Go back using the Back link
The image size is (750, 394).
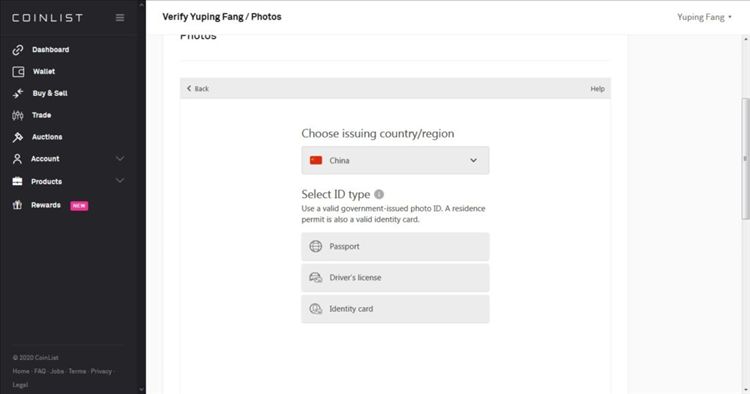tap(198, 88)
